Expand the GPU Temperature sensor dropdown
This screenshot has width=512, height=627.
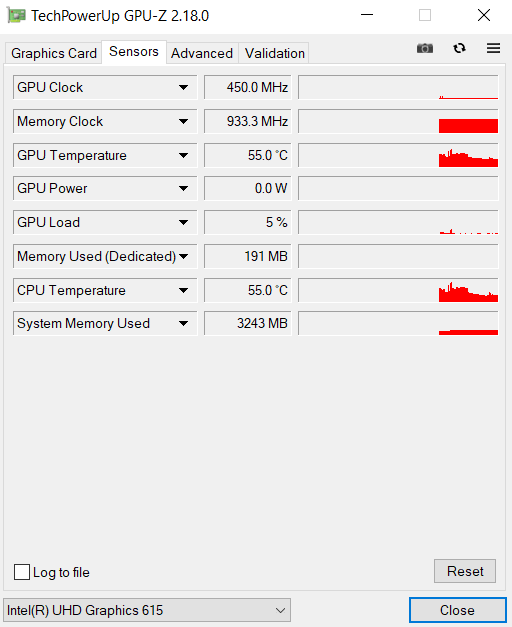pyautogui.click(x=184, y=155)
